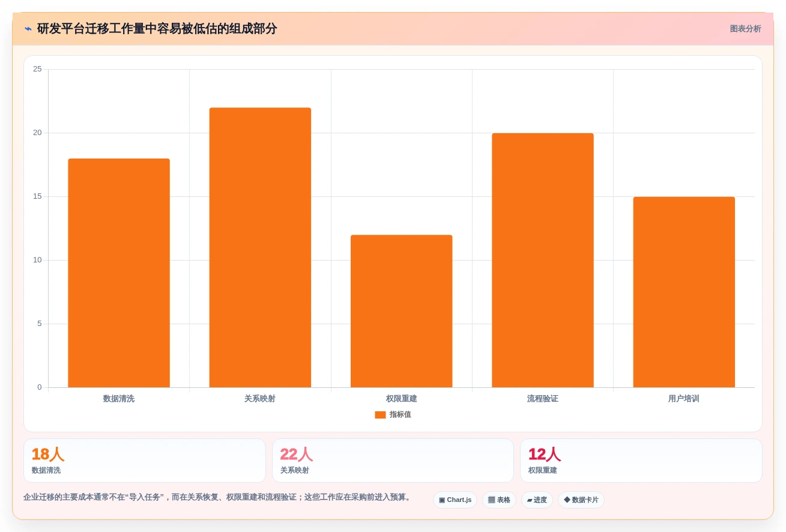Select the 数据卡片 tag

click(x=581, y=500)
